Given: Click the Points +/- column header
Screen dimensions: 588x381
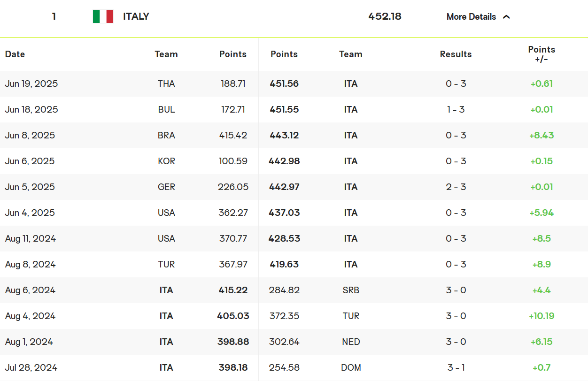Looking at the screenshot, I should [x=542, y=54].
